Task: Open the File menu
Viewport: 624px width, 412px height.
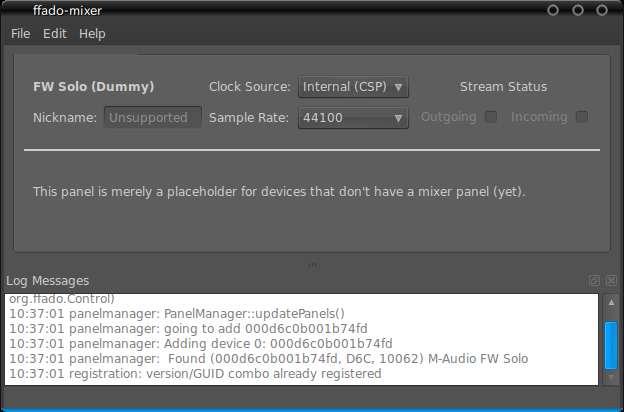Action: [21, 34]
